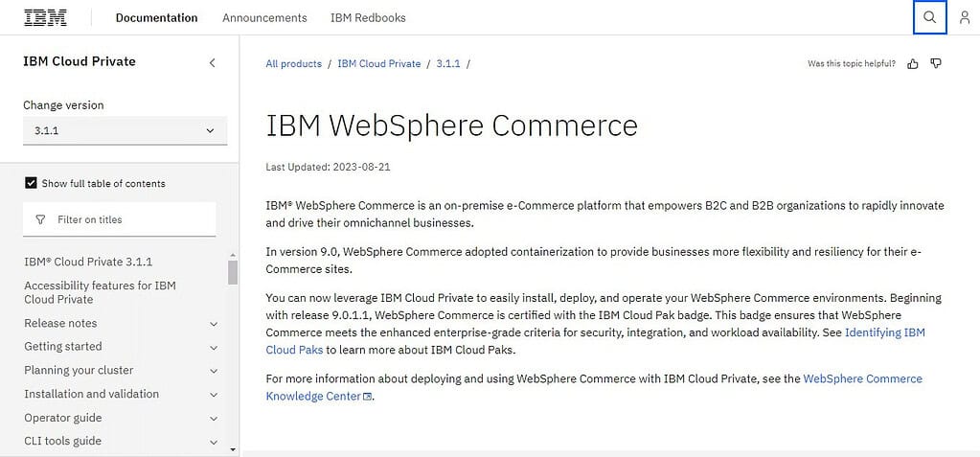
Task: Open the Operator guide topic
Action: tap(62, 418)
